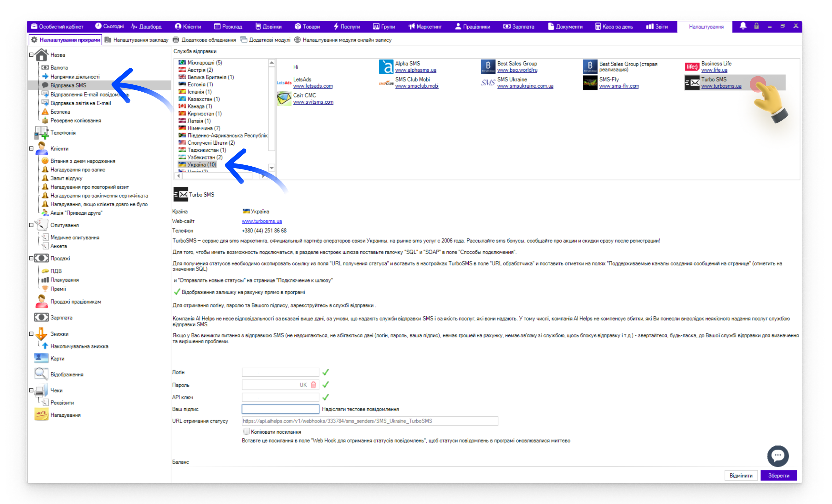
Task: Collapse the Чеки tree node
Action: (32, 390)
